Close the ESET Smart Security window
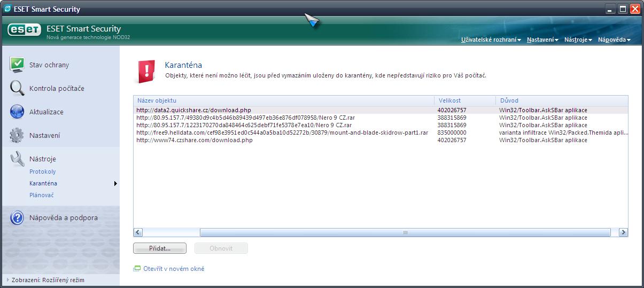644x288 pixels. (635, 9)
